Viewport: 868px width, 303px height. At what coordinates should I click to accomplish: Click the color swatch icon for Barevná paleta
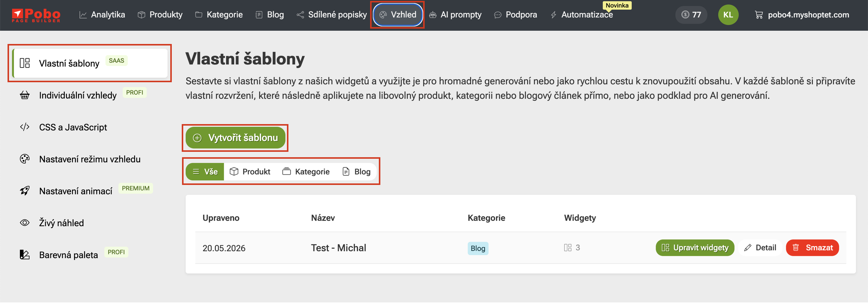pos(24,255)
